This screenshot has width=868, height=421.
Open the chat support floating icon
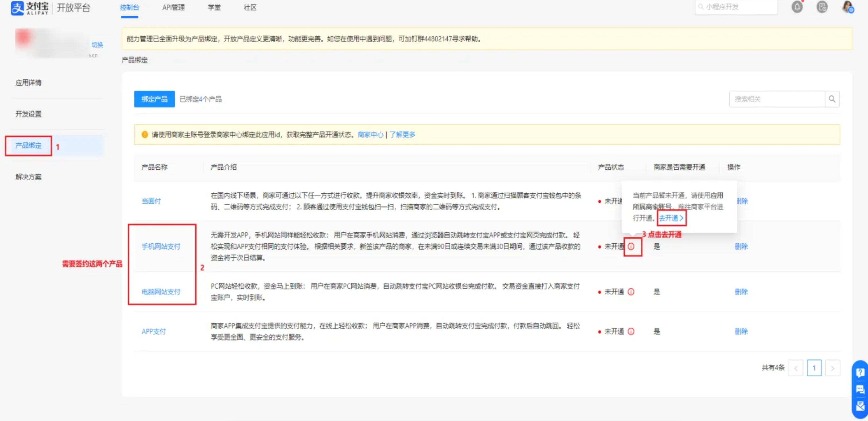click(x=860, y=390)
